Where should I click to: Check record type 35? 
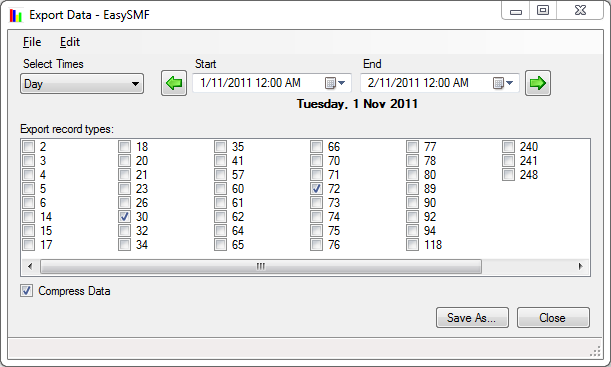coord(220,146)
